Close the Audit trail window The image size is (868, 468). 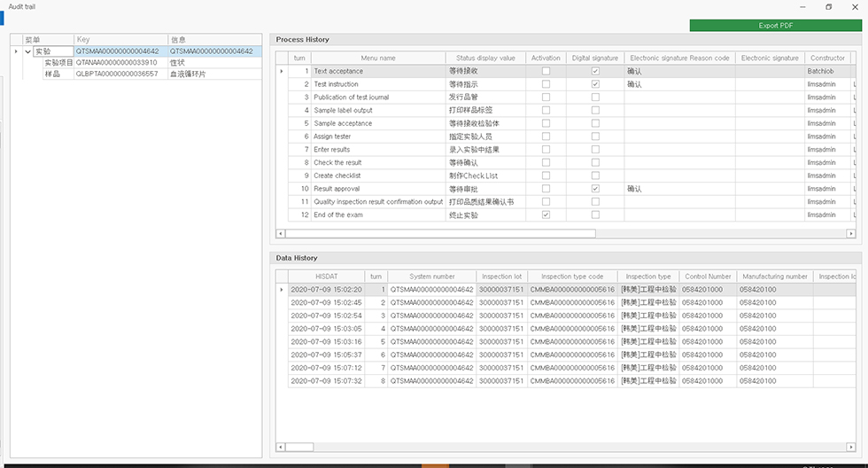[x=856, y=6]
